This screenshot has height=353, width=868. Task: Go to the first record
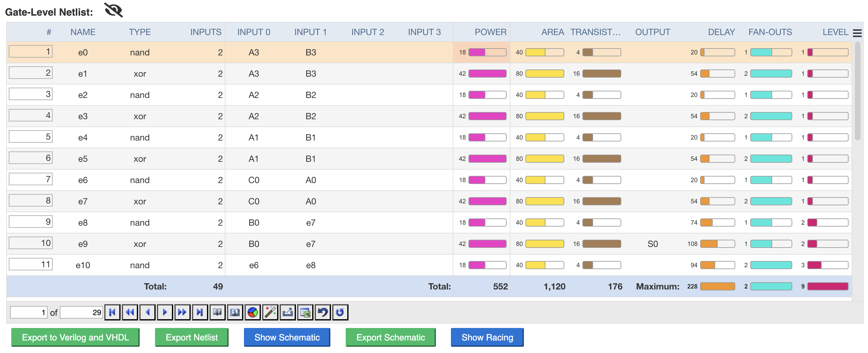tap(112, 312)
